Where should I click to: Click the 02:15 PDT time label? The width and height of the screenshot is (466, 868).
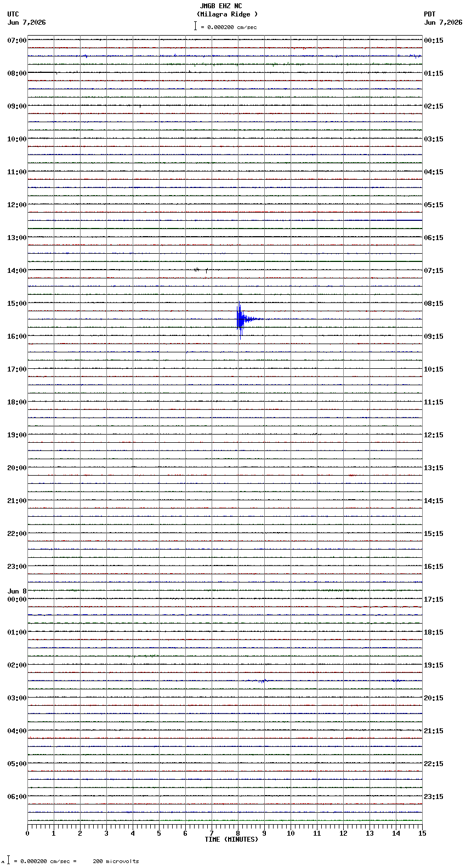[x=434, y=106]
